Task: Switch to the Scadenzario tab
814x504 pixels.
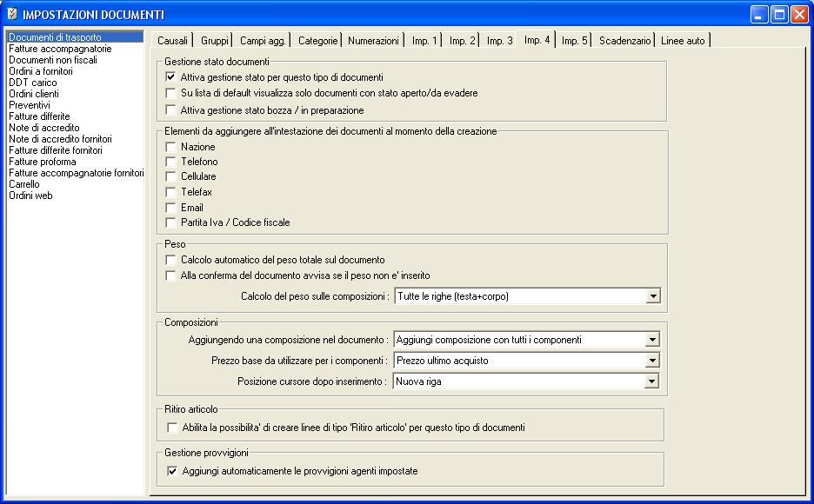Action: [x=624, y=41]
